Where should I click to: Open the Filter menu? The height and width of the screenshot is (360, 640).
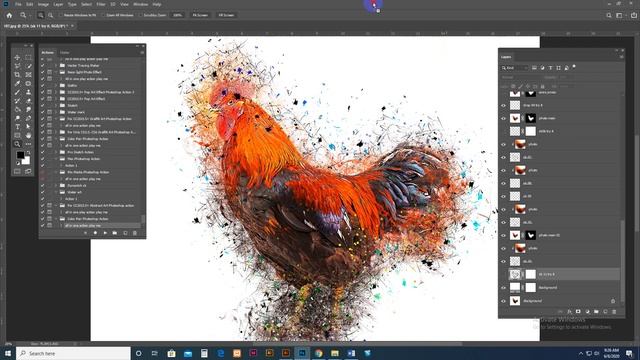point(101,4)
